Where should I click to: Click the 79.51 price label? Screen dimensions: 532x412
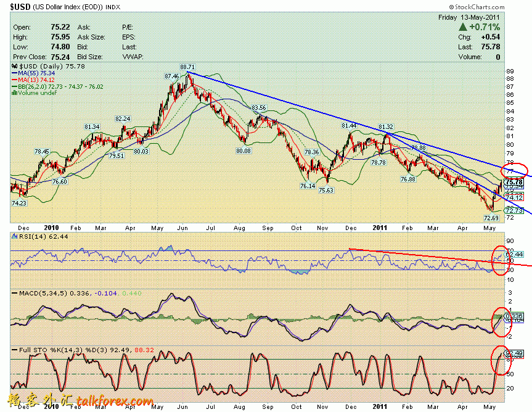pyautogui.click(x=117, y=155)
